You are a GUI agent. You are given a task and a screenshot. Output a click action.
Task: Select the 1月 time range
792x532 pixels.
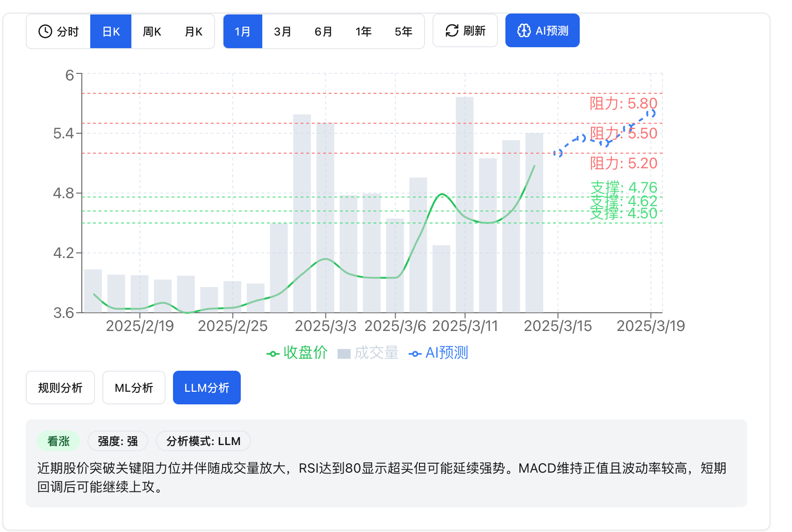point(243,31)
